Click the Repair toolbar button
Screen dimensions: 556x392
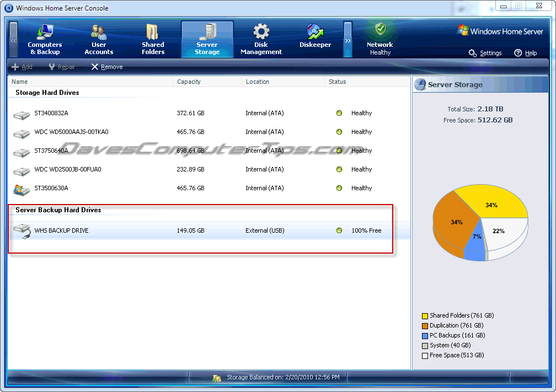coord(62,67)
